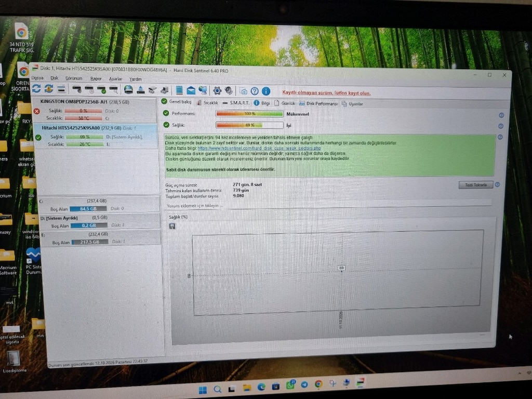The width and height of the screenshot is (532, 399).
Task: Select the D: [Sistem Ayrıldı] partition
Action: click(x=100, y=221)
